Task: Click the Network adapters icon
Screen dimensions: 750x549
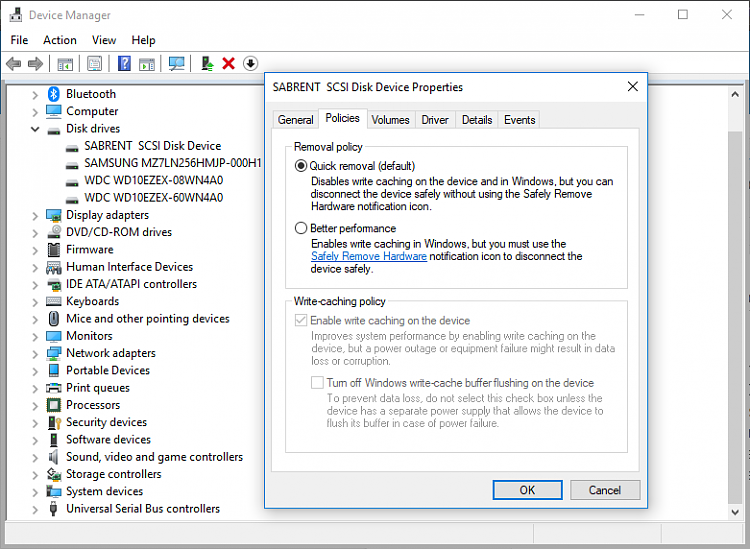Action: coord(54,353)
